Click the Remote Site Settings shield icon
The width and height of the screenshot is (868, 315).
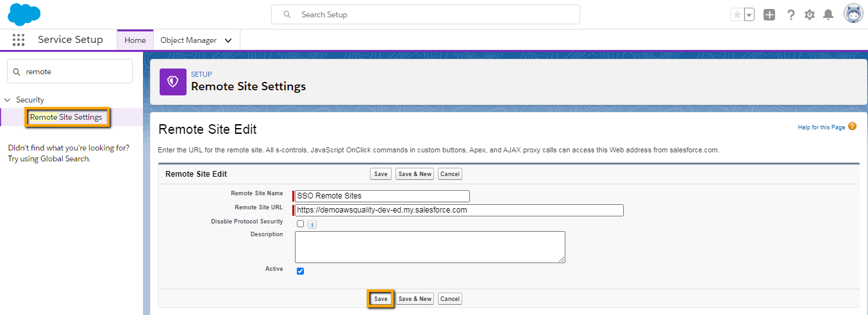tap(173, 81)
